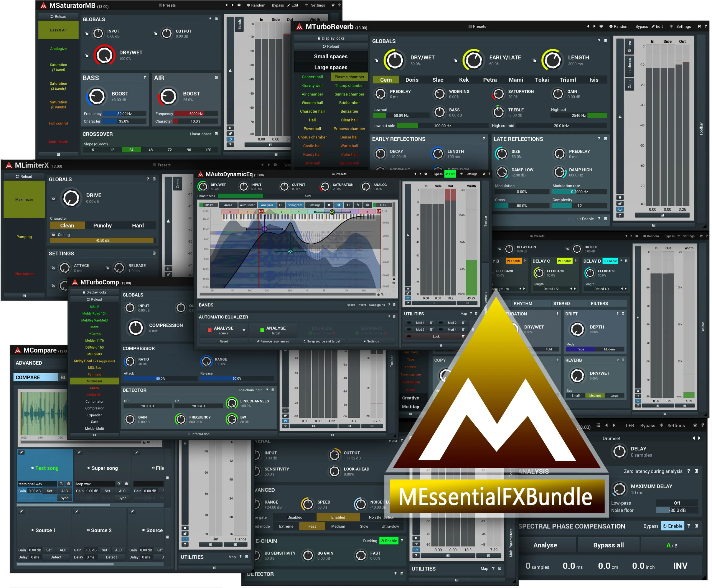Click the next preset arrow in MTurboReverb
The width and height of the screenshot is (712, 588).
coord(594,26)
